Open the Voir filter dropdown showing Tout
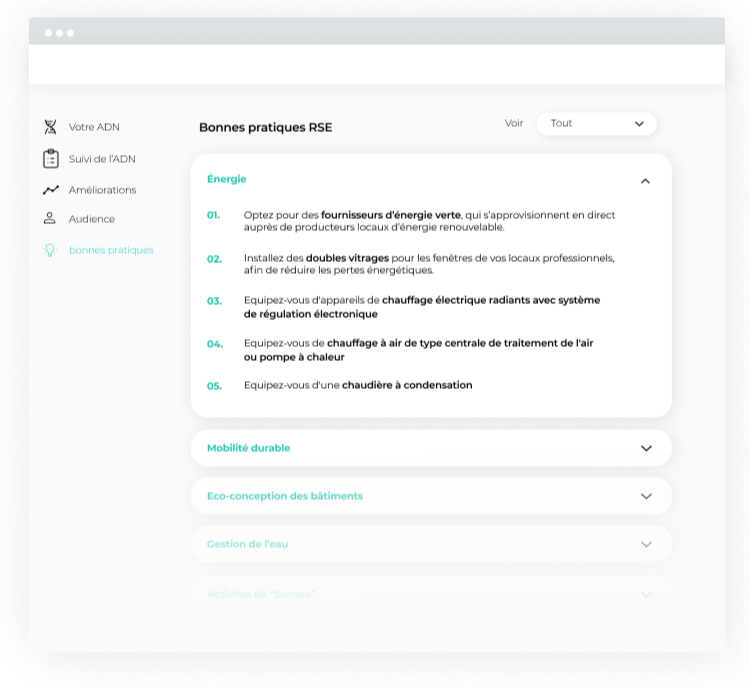The height and width of the screenshot is (689, 750). pos(597,123)
